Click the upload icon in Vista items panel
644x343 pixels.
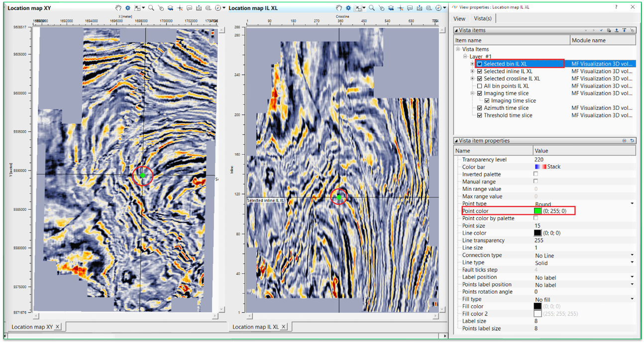(617, 30)
